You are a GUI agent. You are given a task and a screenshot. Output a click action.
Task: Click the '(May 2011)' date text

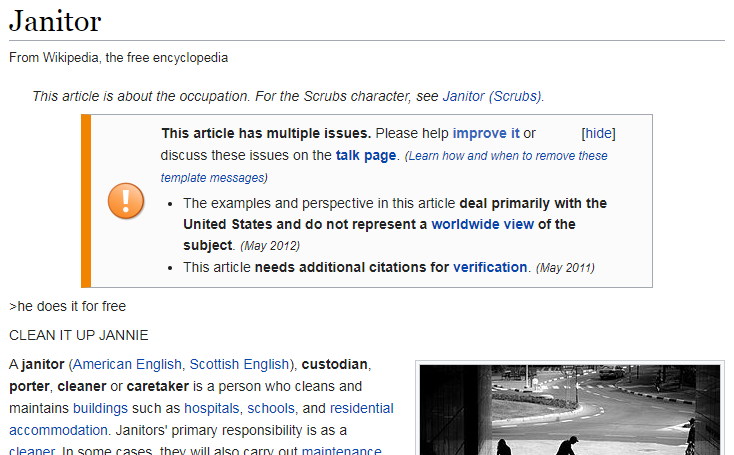coord(565,268)
